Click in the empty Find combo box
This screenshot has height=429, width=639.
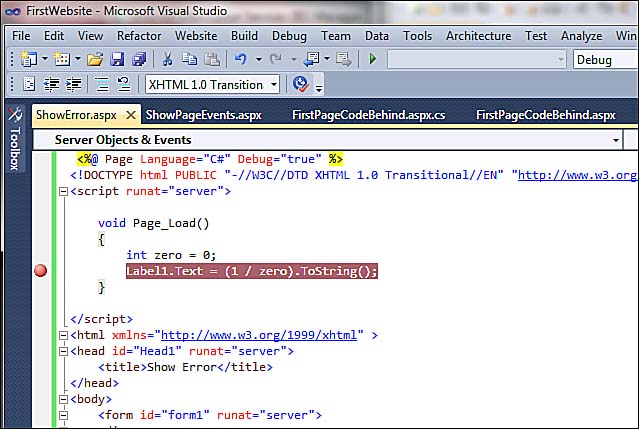[x=476, y=60]
